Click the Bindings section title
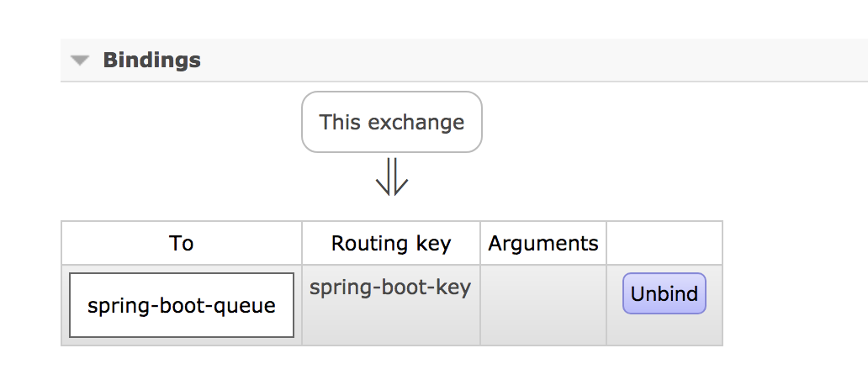This screenshot has height=385, width=868. coord(151,61)
